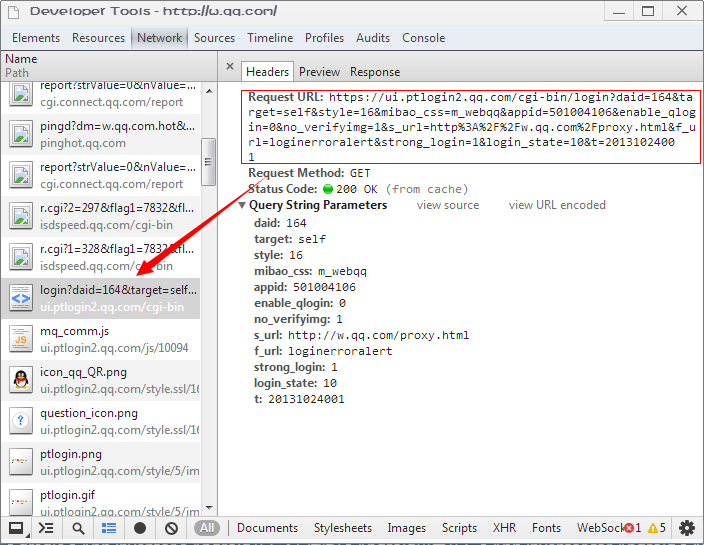Open the Profiles tab
The height and width of the screenshot is (545, 704).
click(x=324, y=38)
